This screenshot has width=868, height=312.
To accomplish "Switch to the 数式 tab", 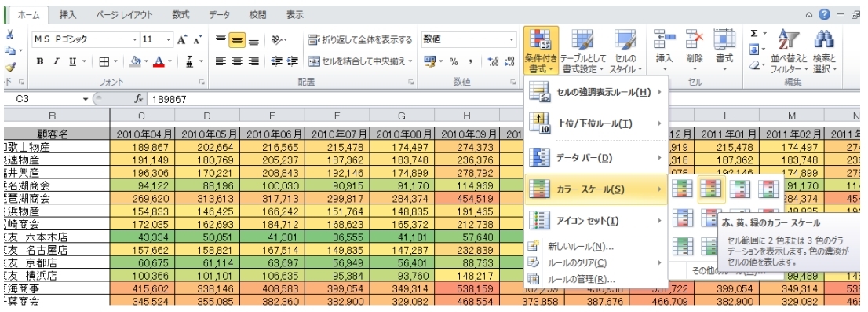I will (181, 15).
